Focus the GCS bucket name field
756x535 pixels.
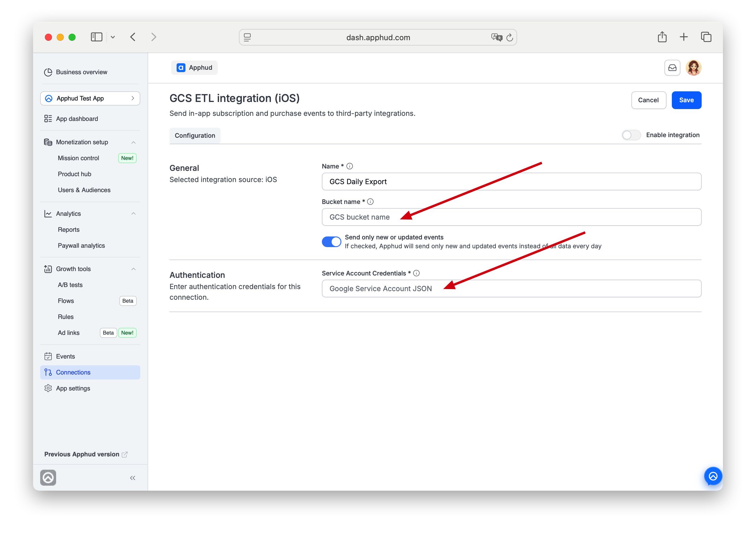click(x=511, y=217)
